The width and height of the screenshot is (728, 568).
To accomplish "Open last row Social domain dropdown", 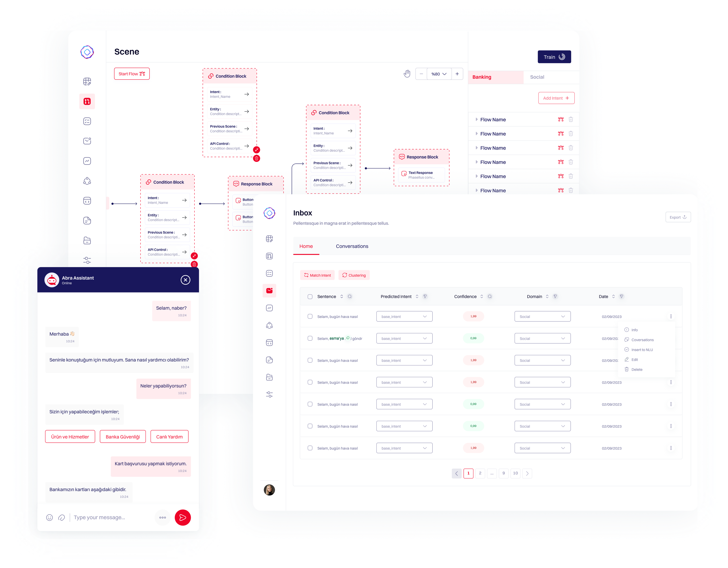I will click(542, 448).
